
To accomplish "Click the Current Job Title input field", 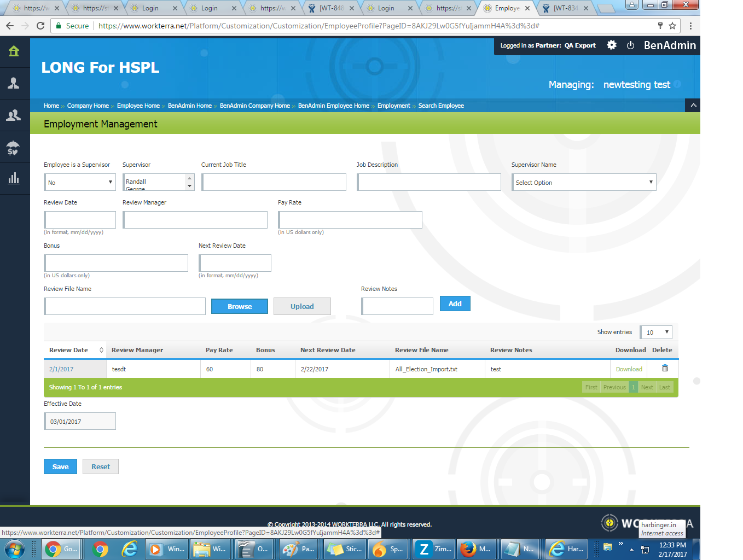I will coord(274,183).
